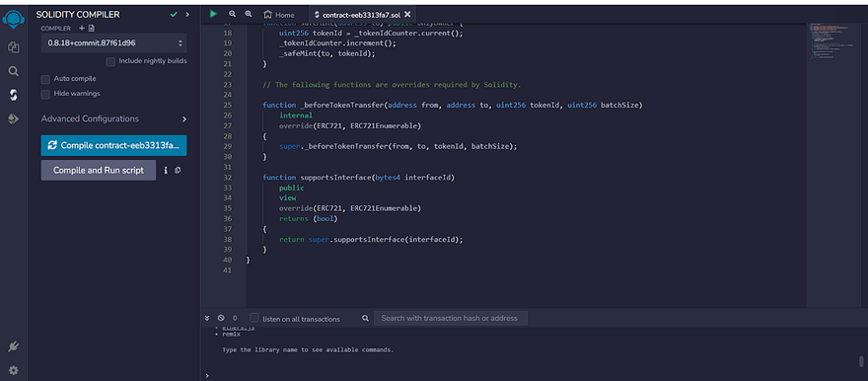868x381 pixels.
Task: Click the view keyword on line 34
Action: pyautogui.click(x=287, y=197)
